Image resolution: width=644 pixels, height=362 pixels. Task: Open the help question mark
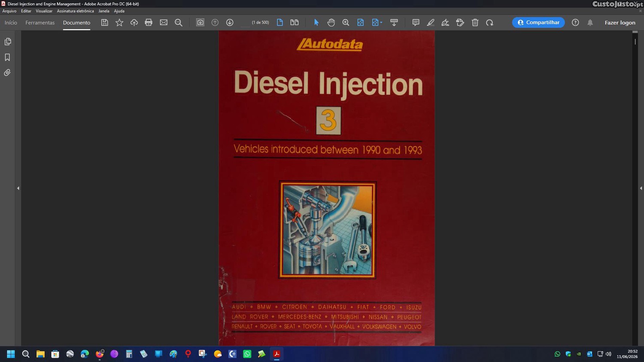(x=575, y=22)
